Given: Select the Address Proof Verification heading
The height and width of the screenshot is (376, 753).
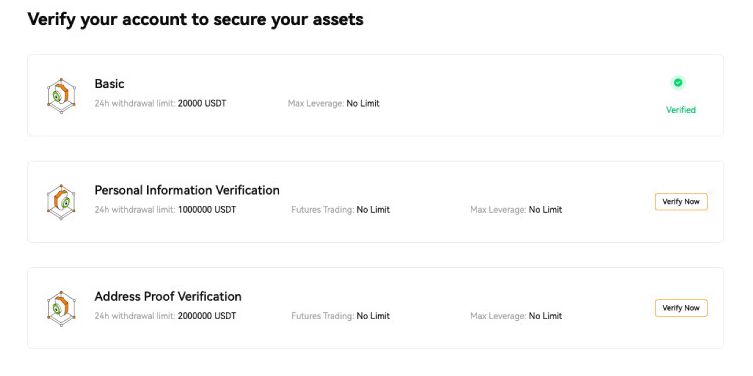Looking at the screenshot, I should tap(168, 296).
